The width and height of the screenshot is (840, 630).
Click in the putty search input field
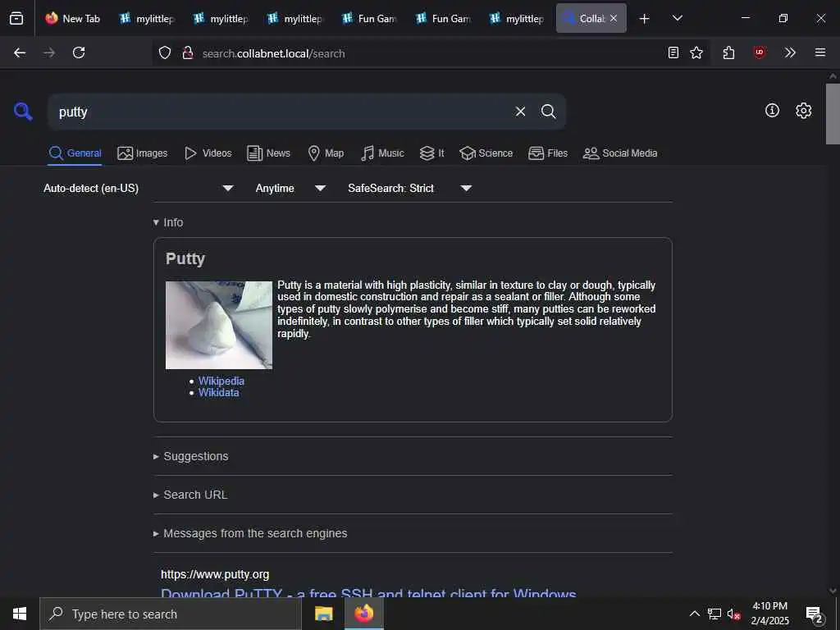coord(284,112)
